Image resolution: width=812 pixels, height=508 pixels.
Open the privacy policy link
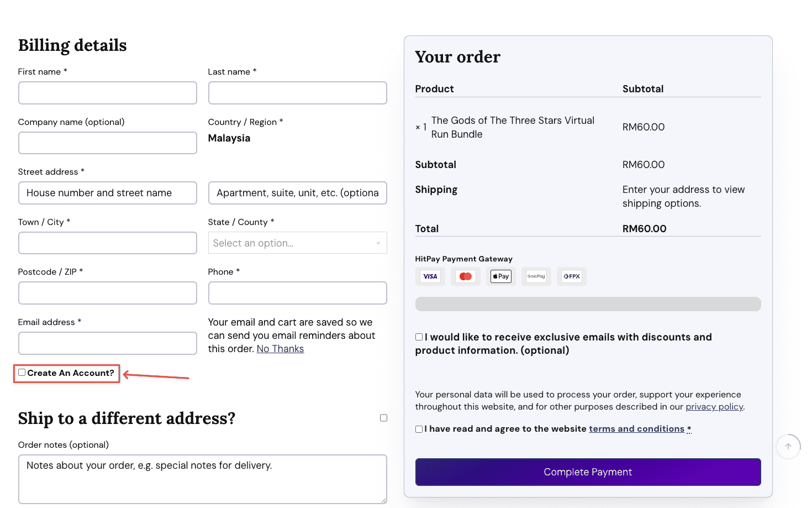(714, 407)
